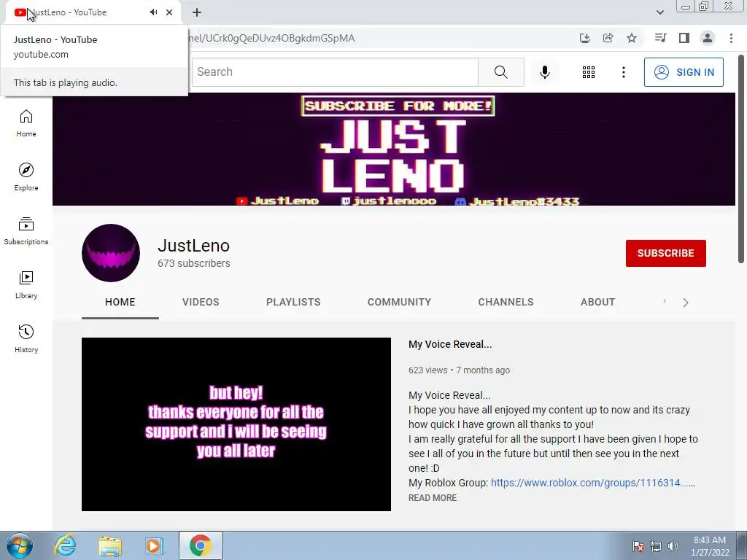
Task: Open the My Voice Reveal... video title
Action: [449, 344]
